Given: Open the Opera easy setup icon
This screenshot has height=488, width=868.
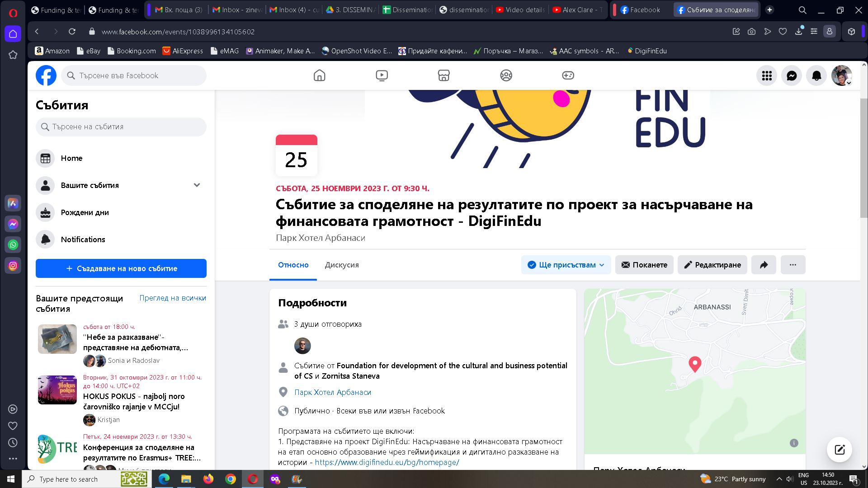Looking at the screenshot, I should [814, 32].
